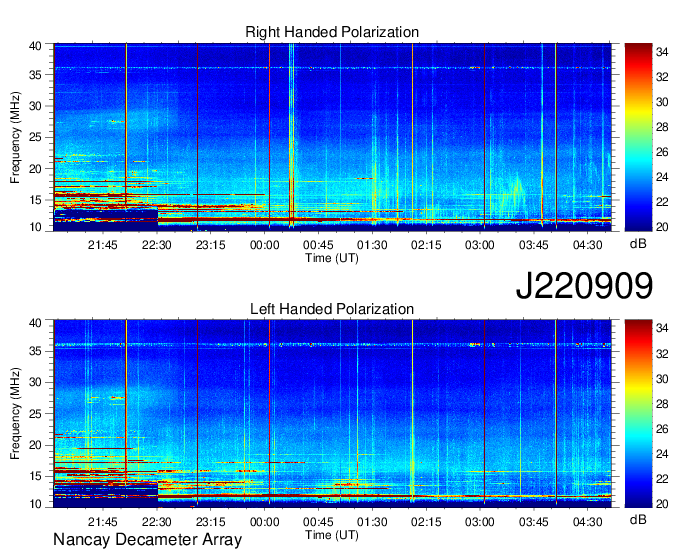Click 20 MHz tick on Left Handed frequency axis
Screen dimensions: 680x552
(35, 445)
